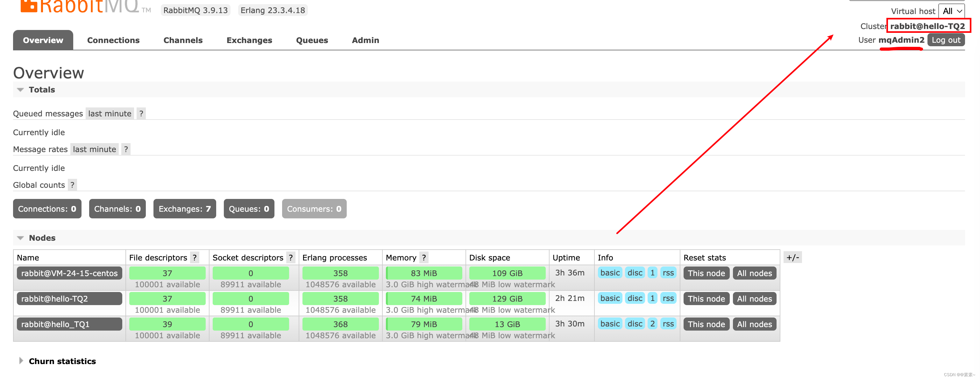
Task: Click the 83 MiB memory usage bar
Action: pos(423,274)
